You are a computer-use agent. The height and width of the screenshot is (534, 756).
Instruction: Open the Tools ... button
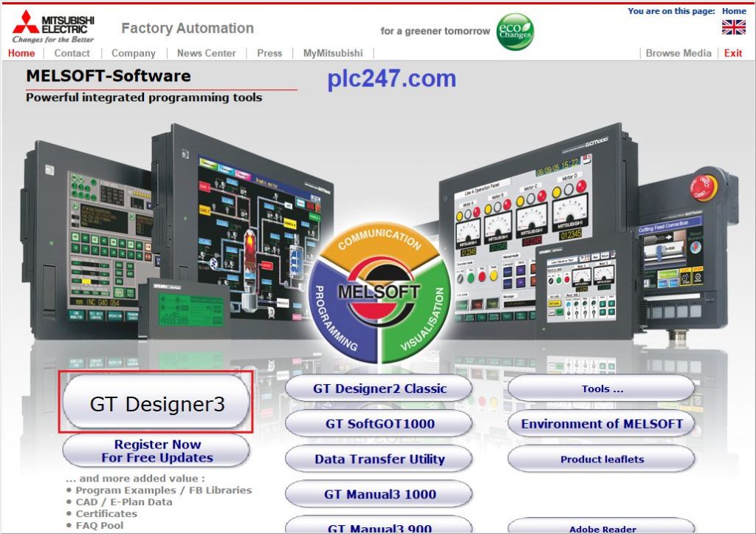pos(601,388)
